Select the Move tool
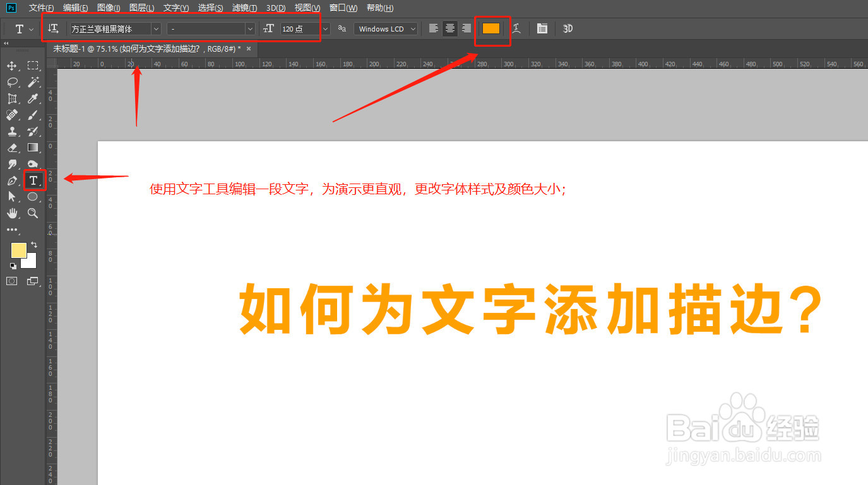868x485 pixels. click(x=13, y=65)
